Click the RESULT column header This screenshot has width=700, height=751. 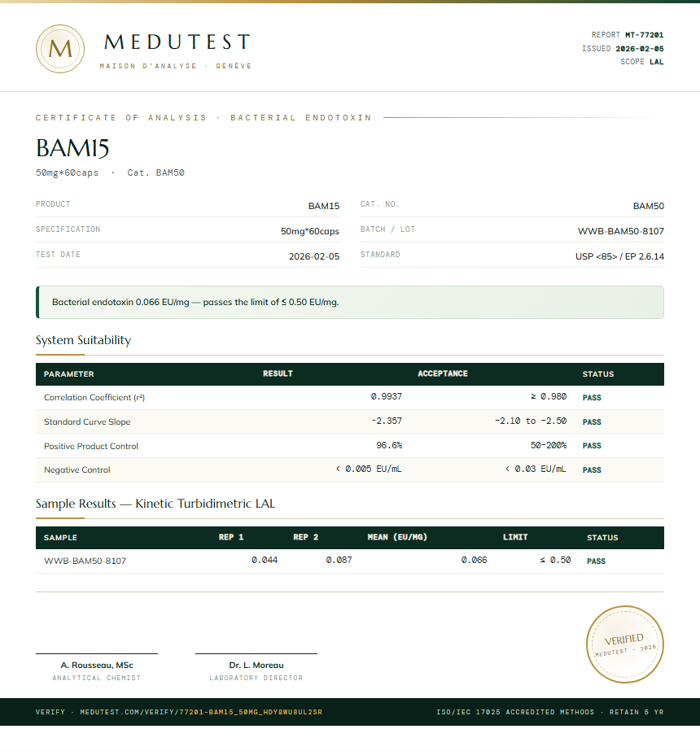tap(278, 373)
